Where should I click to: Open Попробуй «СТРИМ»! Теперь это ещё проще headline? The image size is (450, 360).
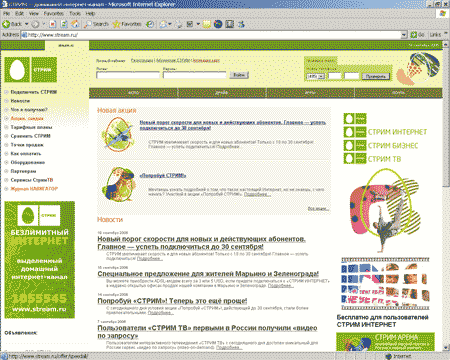pyautogui.click(x=172, y=301)
